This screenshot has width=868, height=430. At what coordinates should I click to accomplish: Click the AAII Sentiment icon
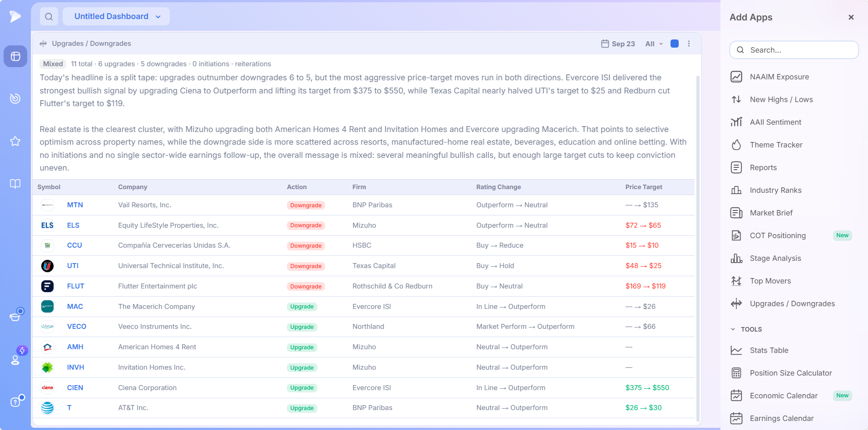736,122
